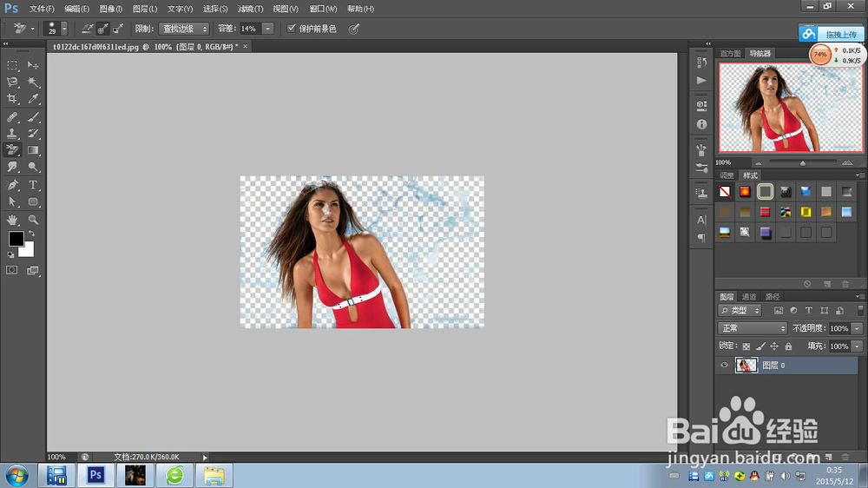Open the 不透明度 opacity slider arrow

click(857, 328)
